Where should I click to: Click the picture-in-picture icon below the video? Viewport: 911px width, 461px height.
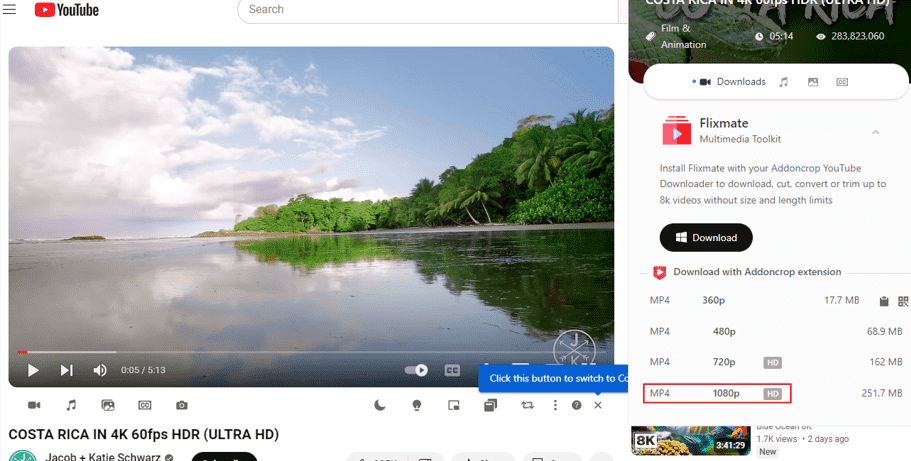point(453,405)
